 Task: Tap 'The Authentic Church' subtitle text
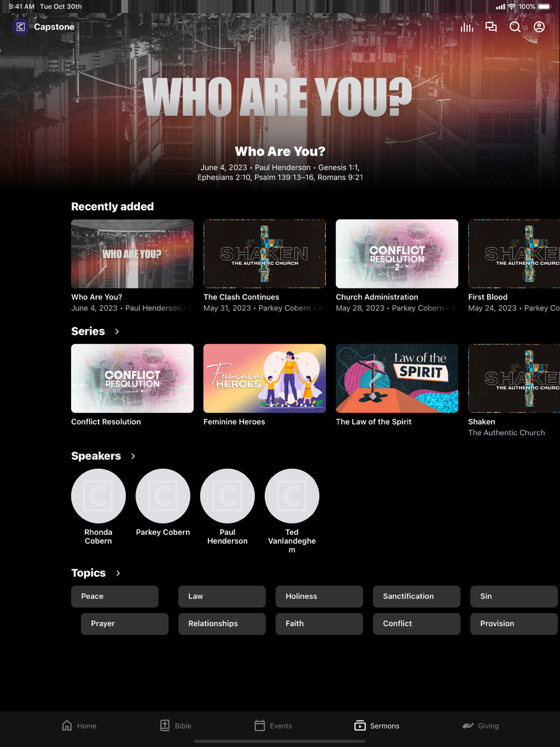(x=506, y=433)
